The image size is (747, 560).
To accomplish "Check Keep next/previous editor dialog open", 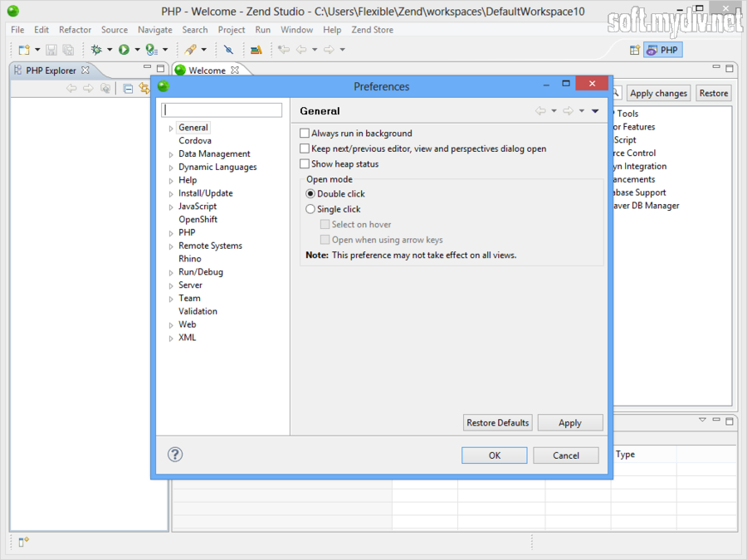I will (305, 149).
